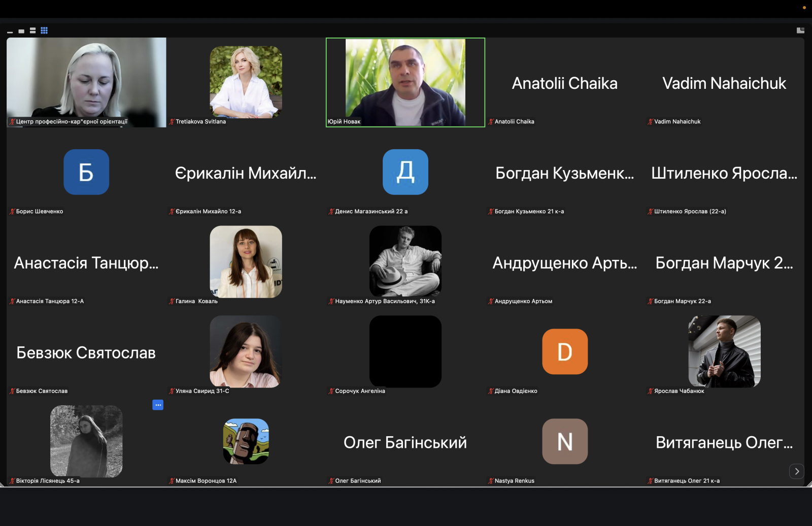Click muted mic icon beside Tretiakova Svitlana
812x526 pixels.
[x=172, y=122]
